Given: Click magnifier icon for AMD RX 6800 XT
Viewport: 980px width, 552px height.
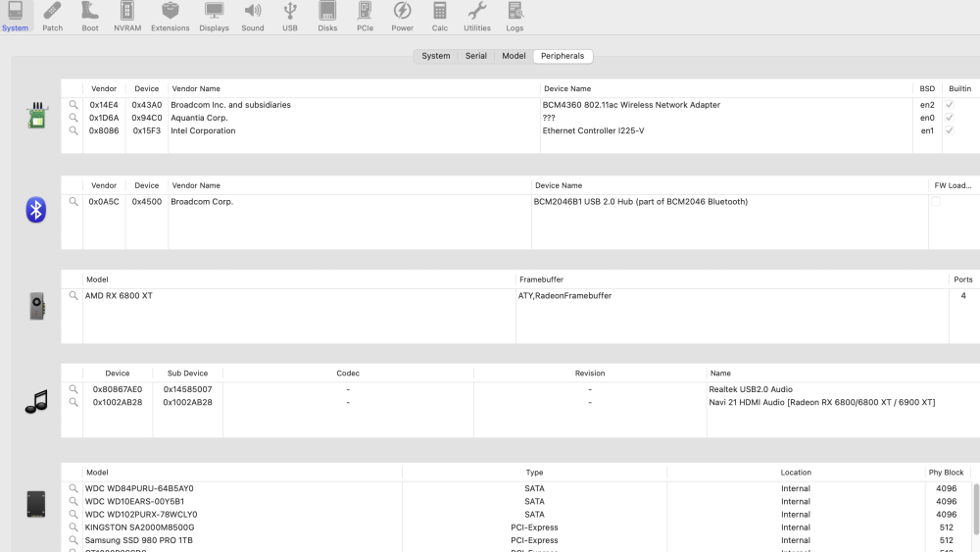Looking at the screenshot, I should [x=73, y=296].
